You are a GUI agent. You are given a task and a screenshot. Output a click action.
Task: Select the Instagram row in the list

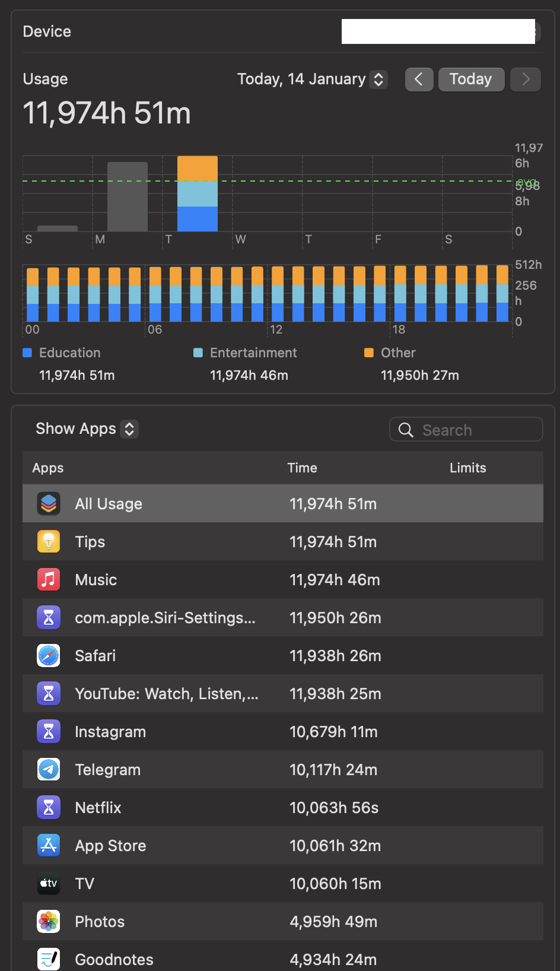pos(282,731)
